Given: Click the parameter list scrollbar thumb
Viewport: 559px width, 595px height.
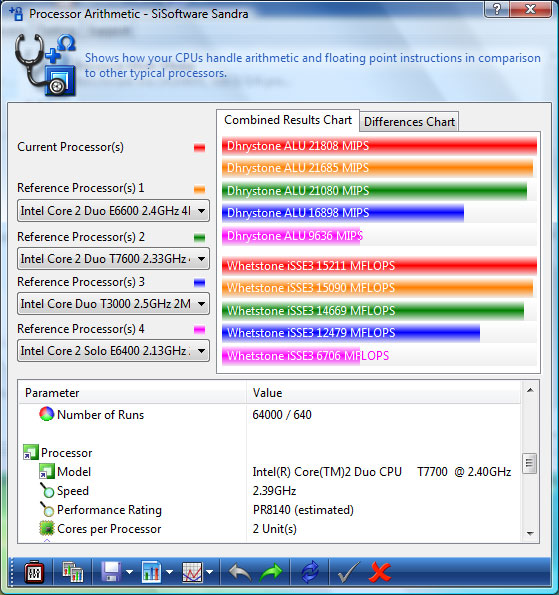Looking at the screenshot, I should [530, 463].
